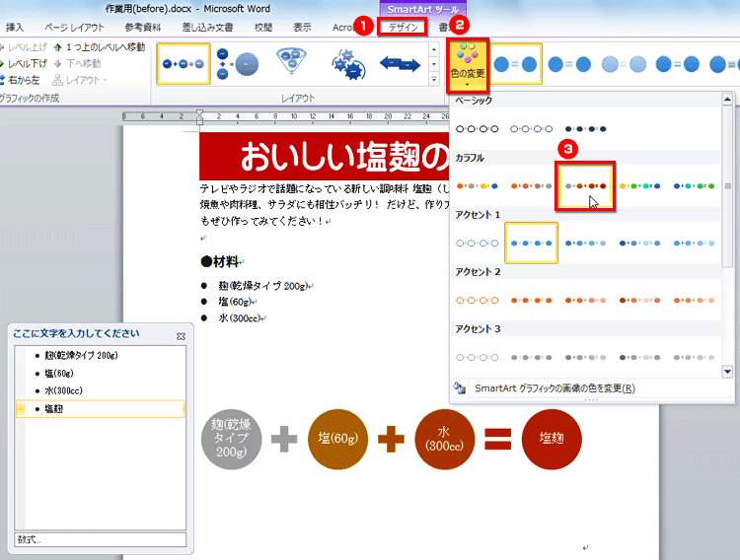This screenshot has width=740, height=560.
Task: Click color gallery scrollbar down arrow
Action: (x=727, y=372)
